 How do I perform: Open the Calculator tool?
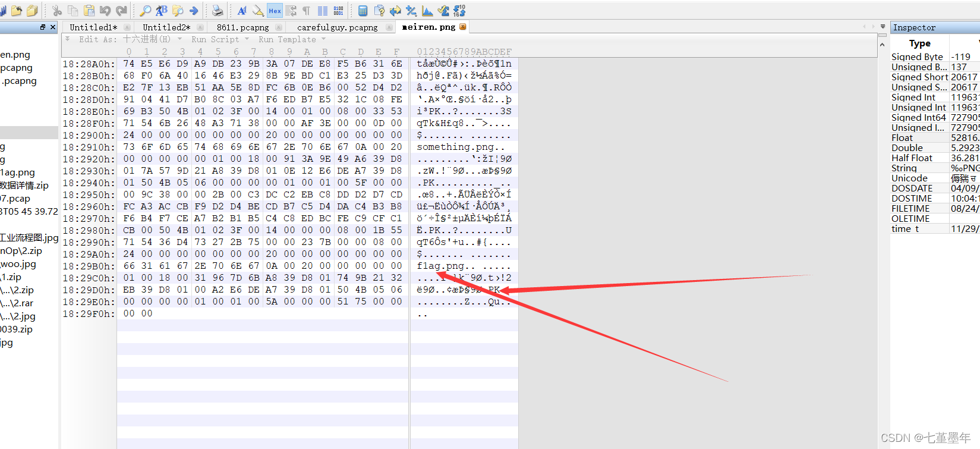click(363, 11)
